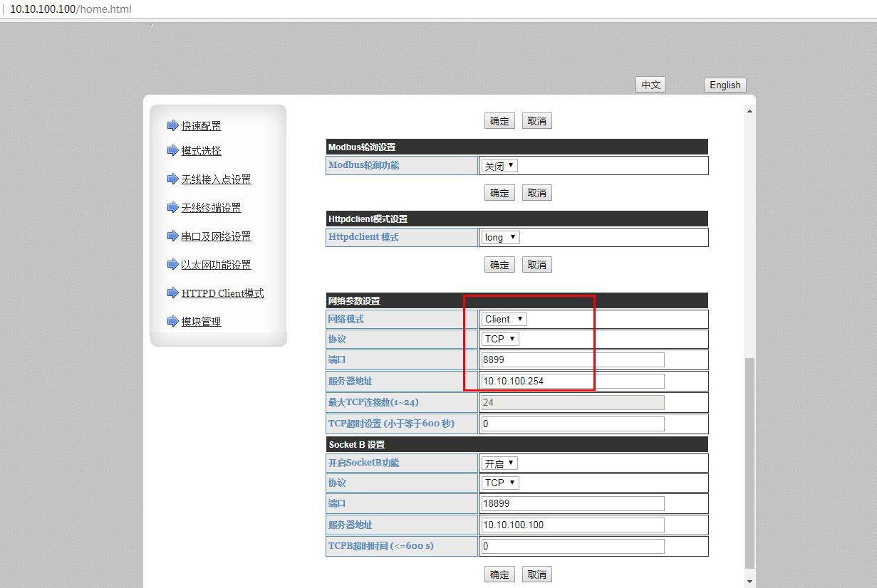Click the arrow icon beside 以太网功能设置

(172, 265)
